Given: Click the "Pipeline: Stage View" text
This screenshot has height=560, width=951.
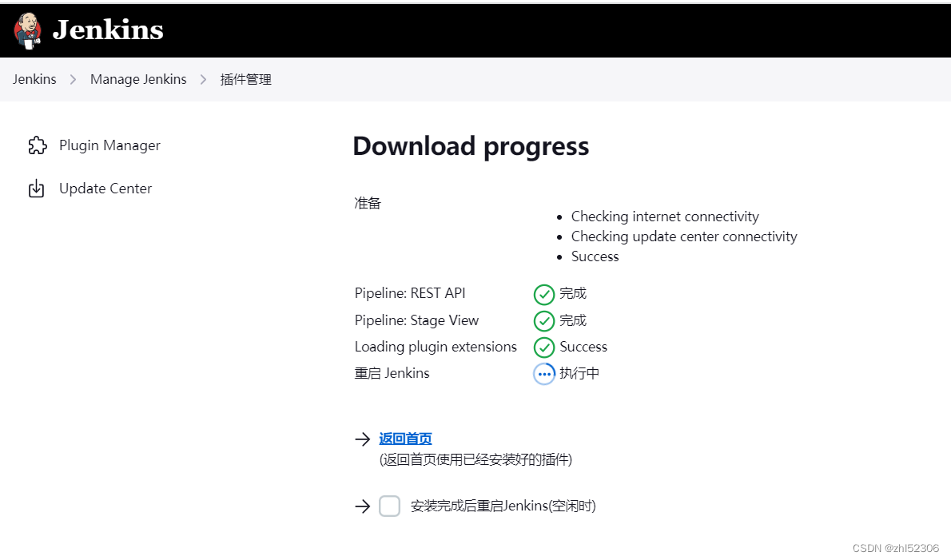Looking at the screenshot, I should click(416, 320).
